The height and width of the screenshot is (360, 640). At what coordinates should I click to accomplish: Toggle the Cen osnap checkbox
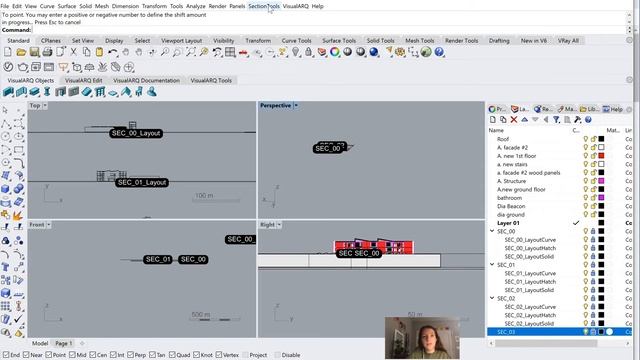(93, 355)
